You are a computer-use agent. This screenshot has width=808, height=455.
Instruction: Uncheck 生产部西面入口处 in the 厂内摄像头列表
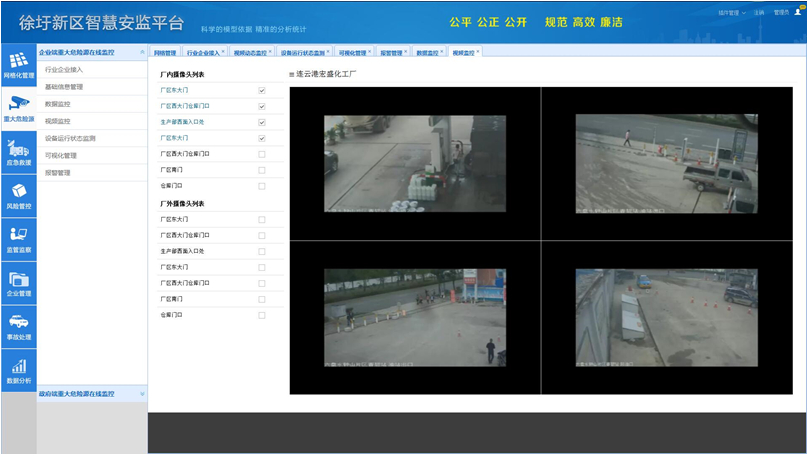click(262, 122)
